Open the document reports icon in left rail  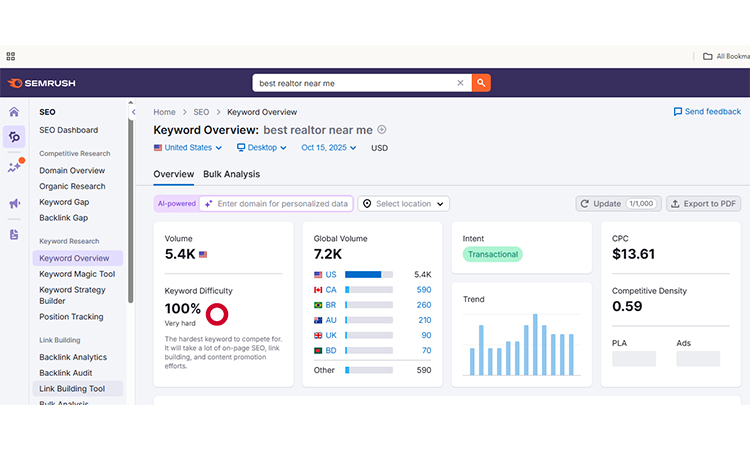point(14,234)
